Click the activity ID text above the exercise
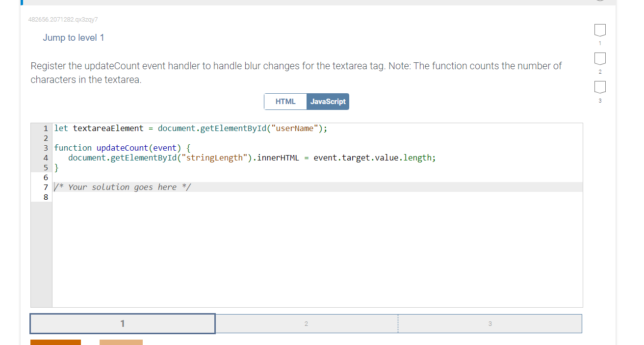The height and width of the screenshot is (345, 644). pos(63,20)
